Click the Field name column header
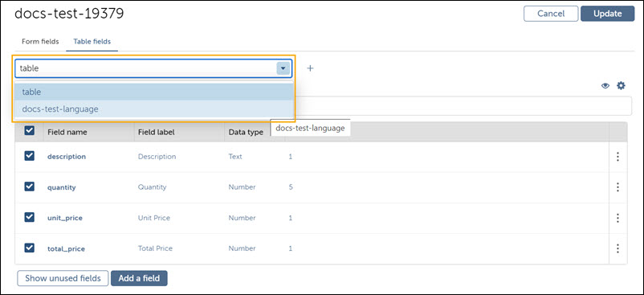This screenshot has width=644, height=295. pos(67,133)
